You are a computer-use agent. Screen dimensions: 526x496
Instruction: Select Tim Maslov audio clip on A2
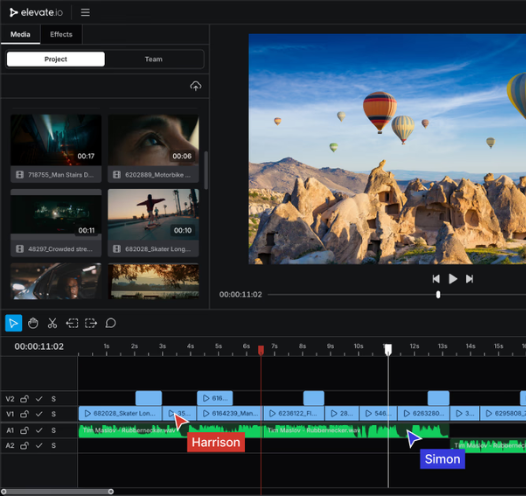pyautogui.click(x=488, y=445)
